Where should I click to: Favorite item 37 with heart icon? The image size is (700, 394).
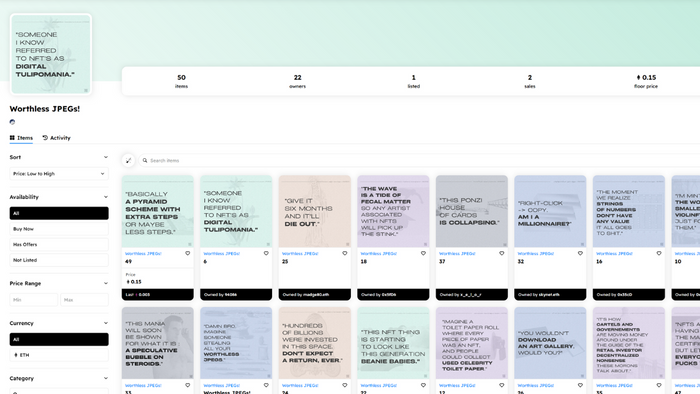click(x=502, y=253)
